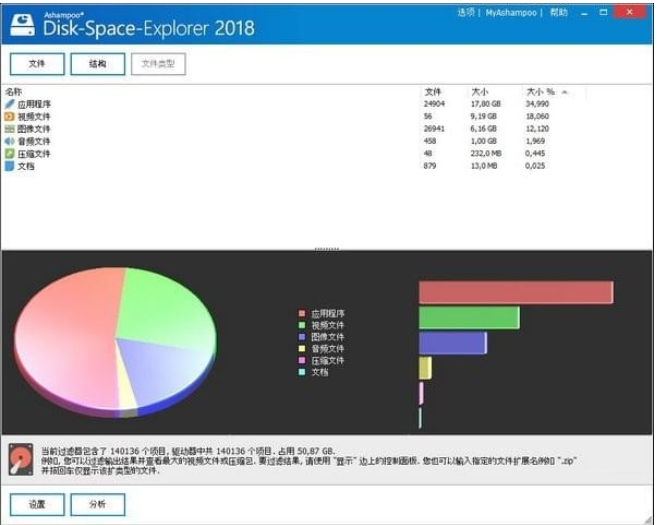Click the 26941 file count cell
Viewport: 657px width, 525px height.
[434, 129]
